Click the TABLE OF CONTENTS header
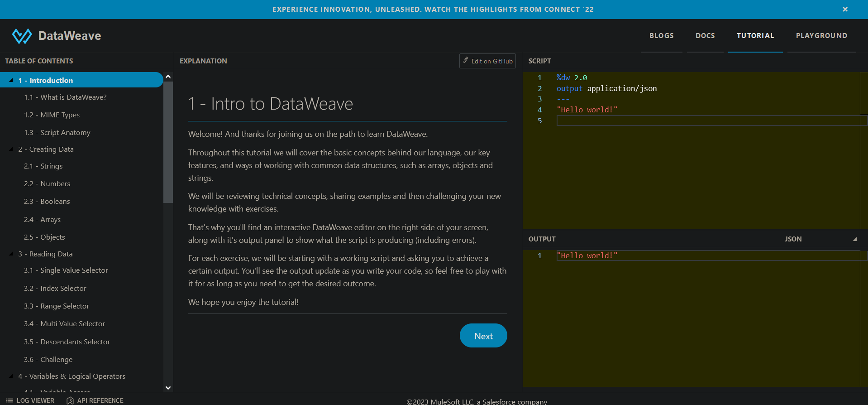868x405 pixels. pos(39,61)
